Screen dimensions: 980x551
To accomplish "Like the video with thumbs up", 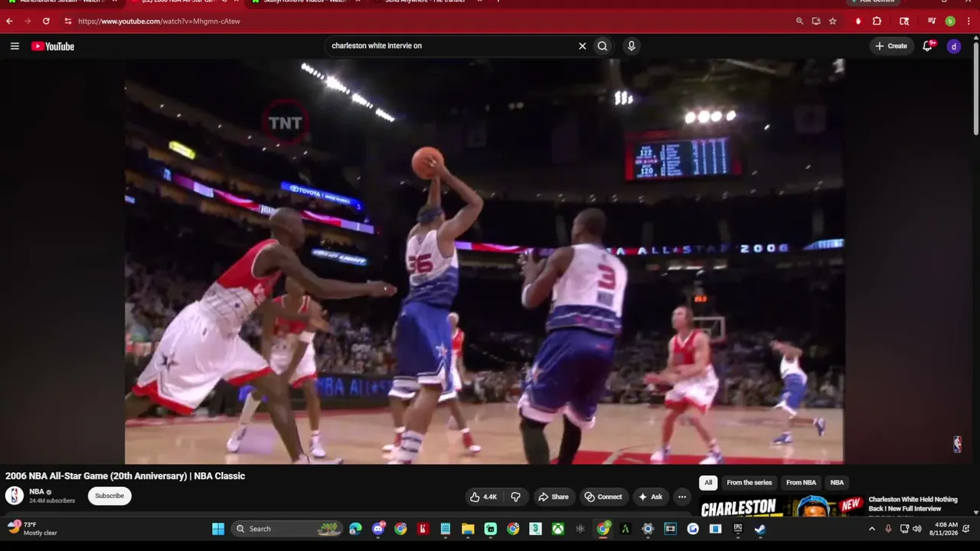I will pos(483,497).
